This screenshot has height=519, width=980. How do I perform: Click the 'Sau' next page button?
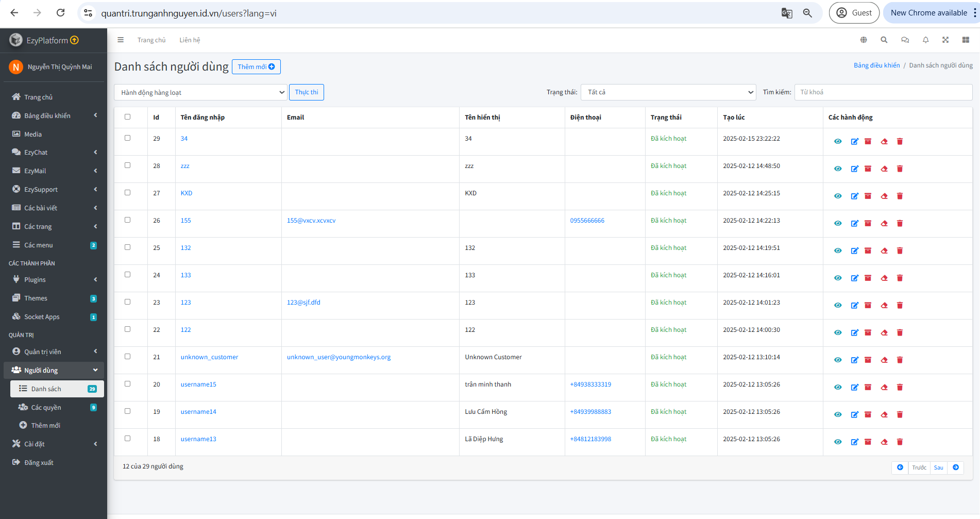(939, 467)
